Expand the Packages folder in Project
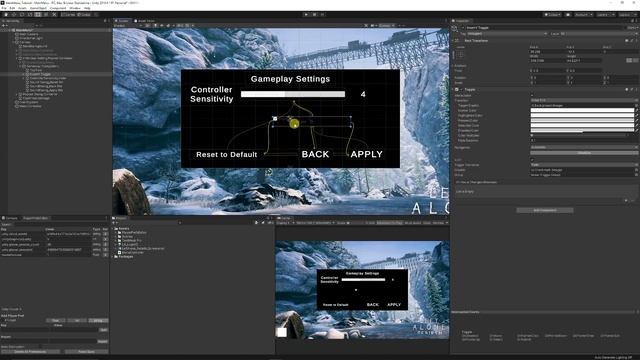This screenshot has height=360, width=640. click(x=113, y=257)
